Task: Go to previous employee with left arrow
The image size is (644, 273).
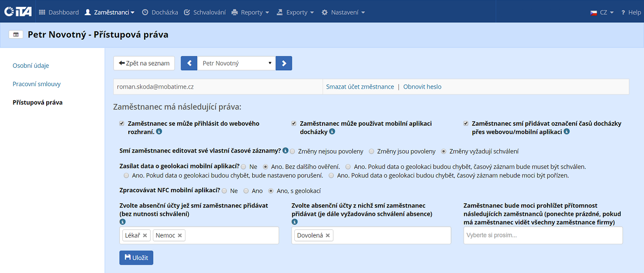Action: click(189, 63)
